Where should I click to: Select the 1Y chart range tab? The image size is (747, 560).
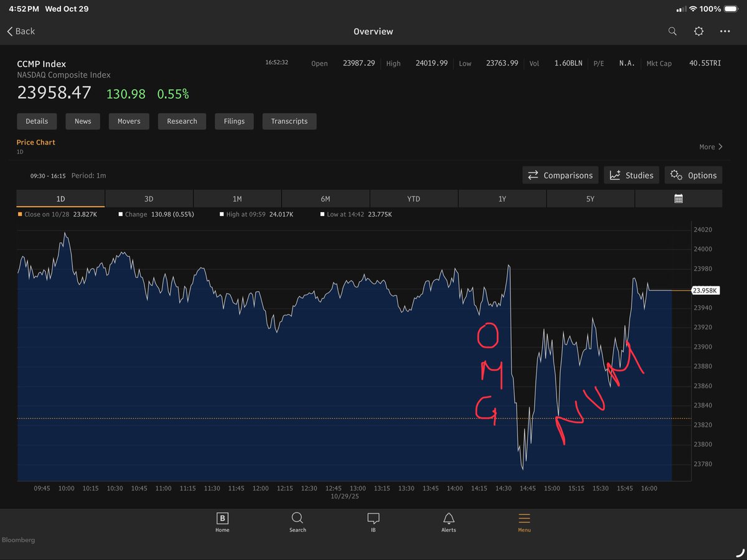pos(502,198)
